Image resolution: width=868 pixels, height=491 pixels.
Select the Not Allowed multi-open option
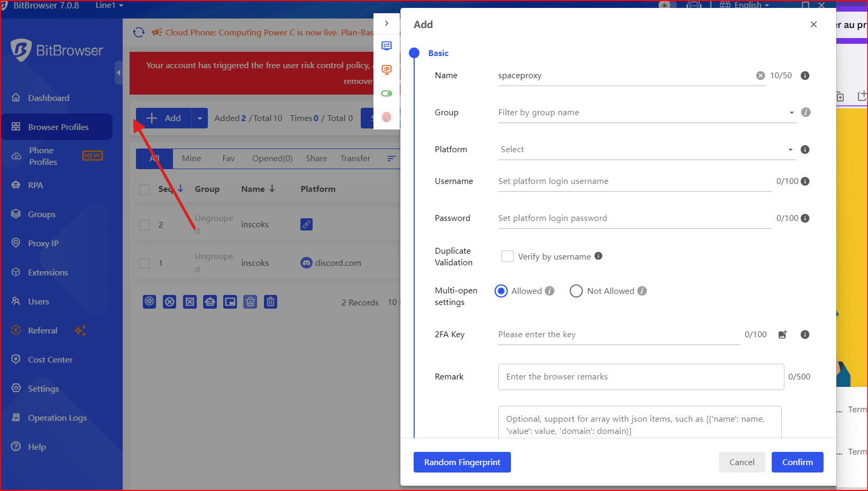pyautogui.click(x=576, y=291)
